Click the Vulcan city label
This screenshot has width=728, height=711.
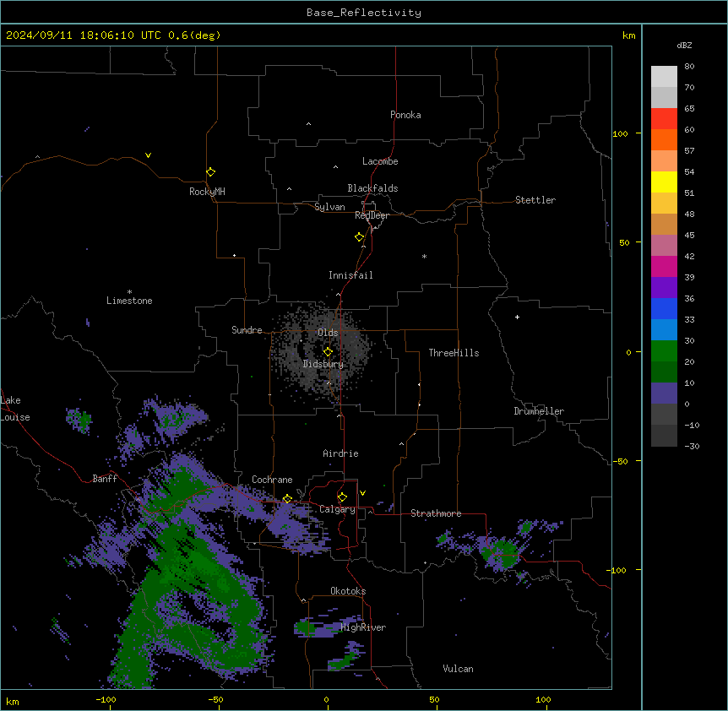(458, 669)
